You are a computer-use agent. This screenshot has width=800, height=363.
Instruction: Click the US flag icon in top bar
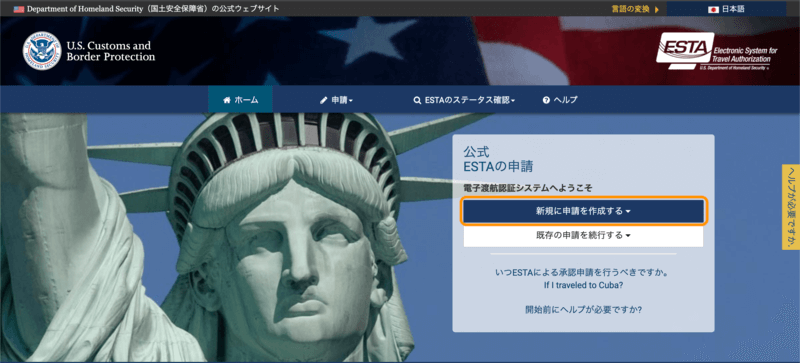point(19,9)
